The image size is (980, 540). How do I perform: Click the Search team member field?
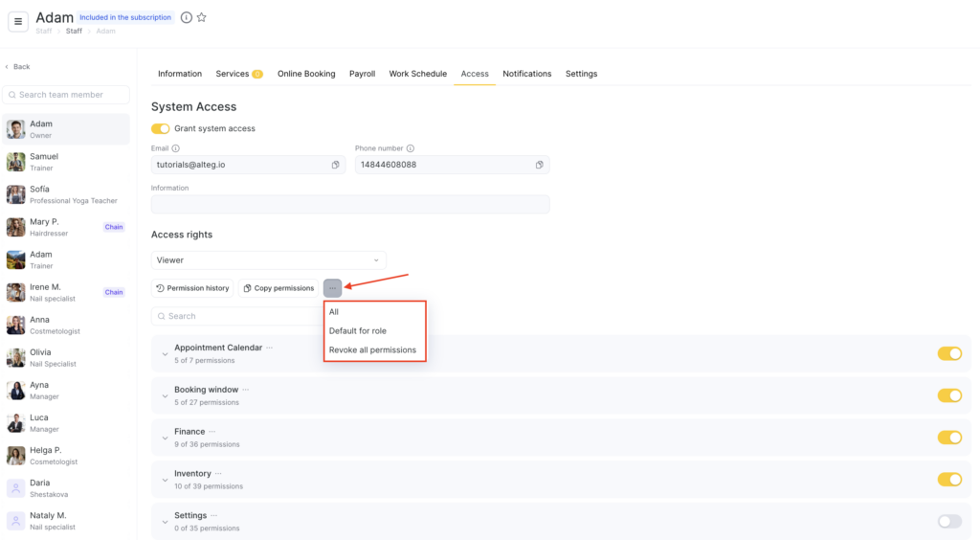(67, 95)
